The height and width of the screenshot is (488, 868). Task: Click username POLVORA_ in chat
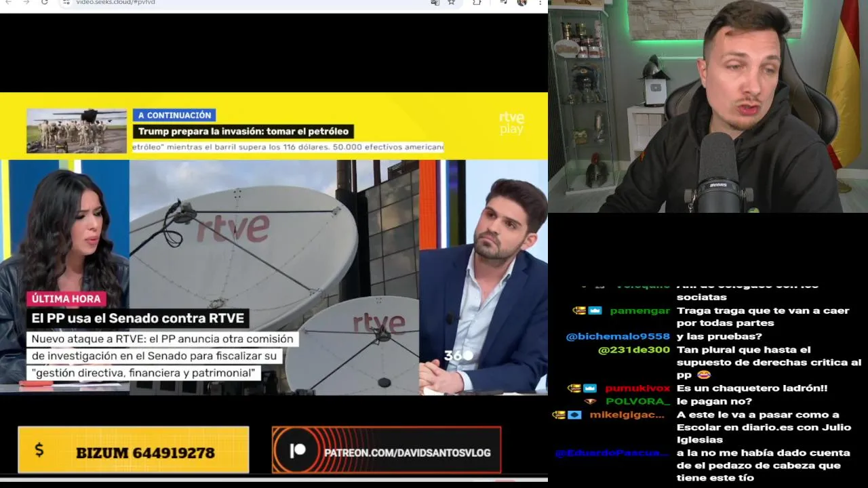[637, 401]
